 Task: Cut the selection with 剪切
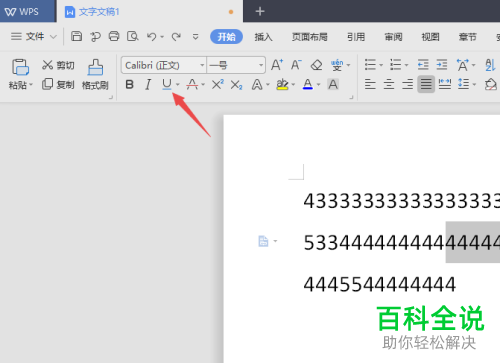(x=58, y=65)
